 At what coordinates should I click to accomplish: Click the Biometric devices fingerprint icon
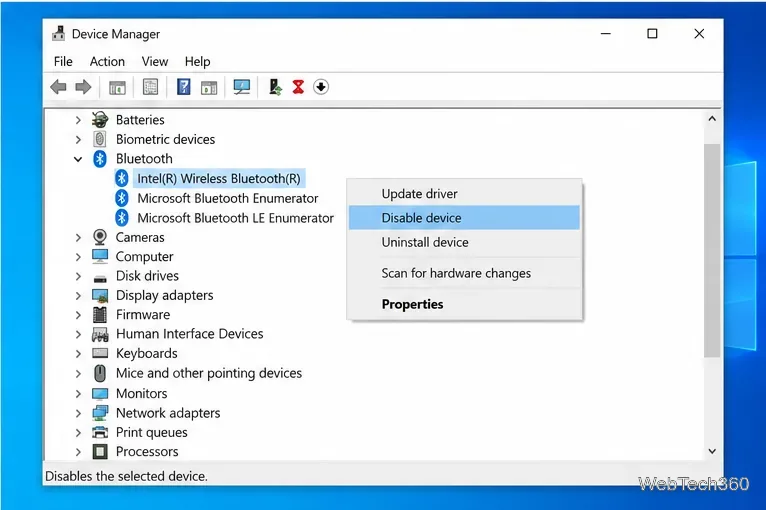coord(100,139)
